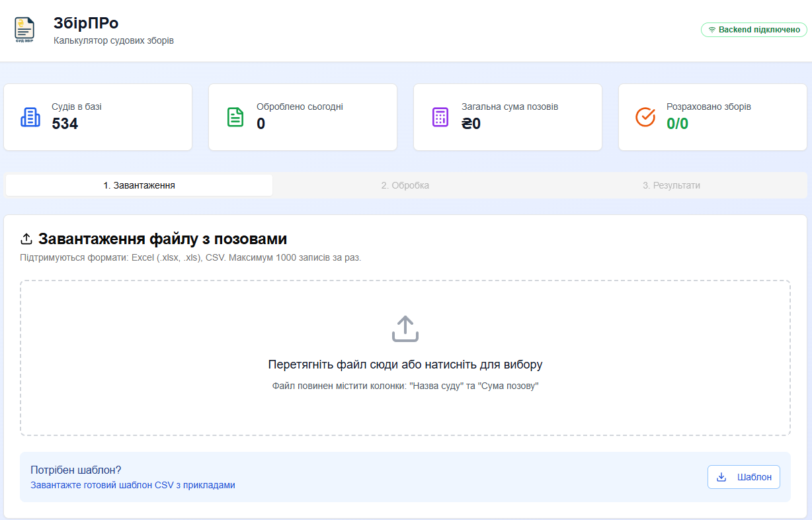Click the ₴0 total claims amount

[469, 123]
